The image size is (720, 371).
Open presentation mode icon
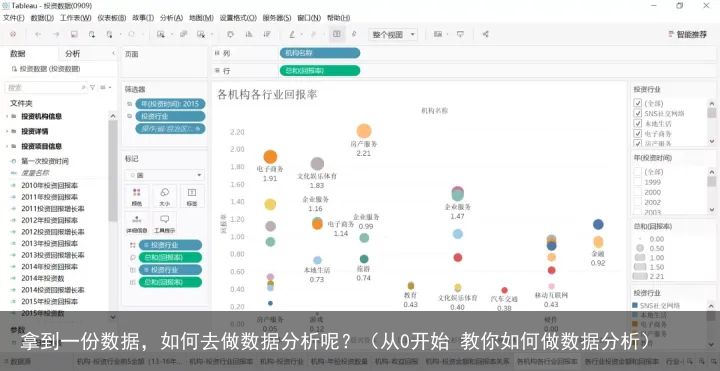tap(460, 34)
